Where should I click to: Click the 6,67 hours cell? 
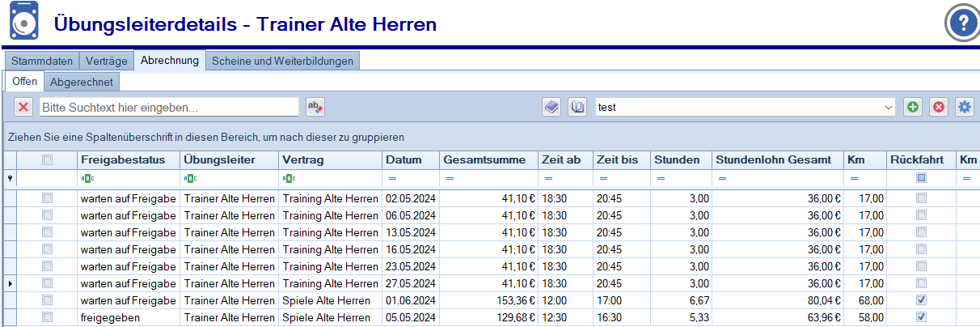point(681,300)
